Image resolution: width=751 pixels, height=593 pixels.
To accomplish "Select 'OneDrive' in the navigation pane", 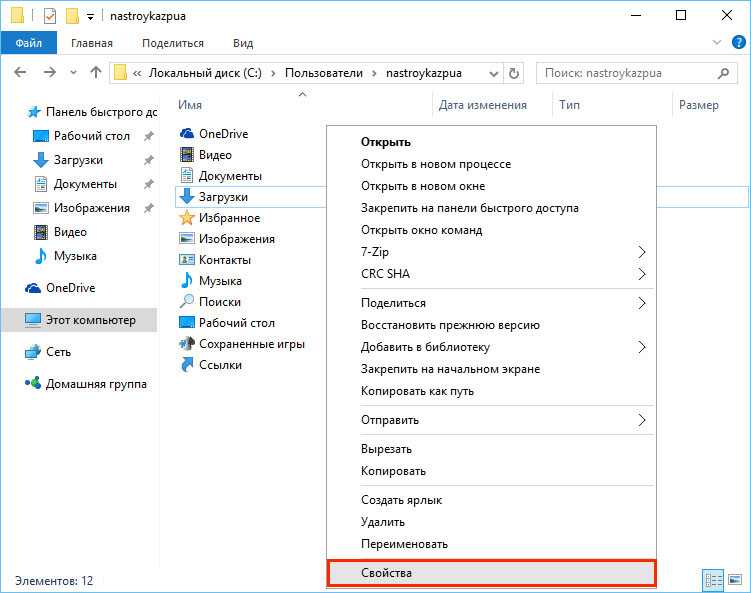I will point(70,288).
